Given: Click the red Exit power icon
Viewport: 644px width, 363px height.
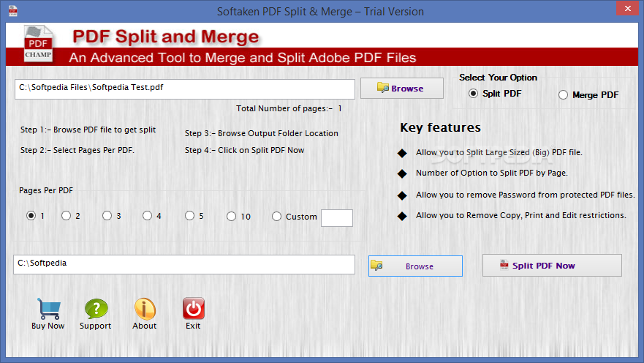Looking at the screenshot, I should [x=194, y=308].
